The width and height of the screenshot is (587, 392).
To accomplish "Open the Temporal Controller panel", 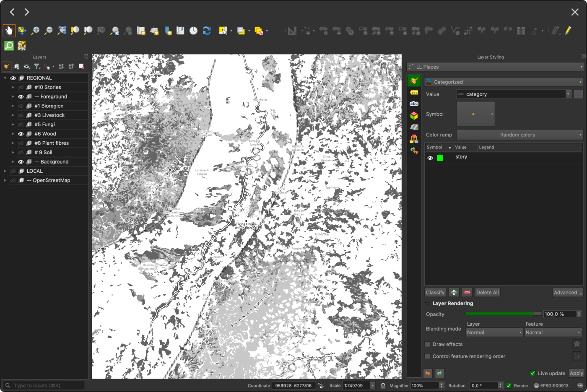I will point(193,31).
